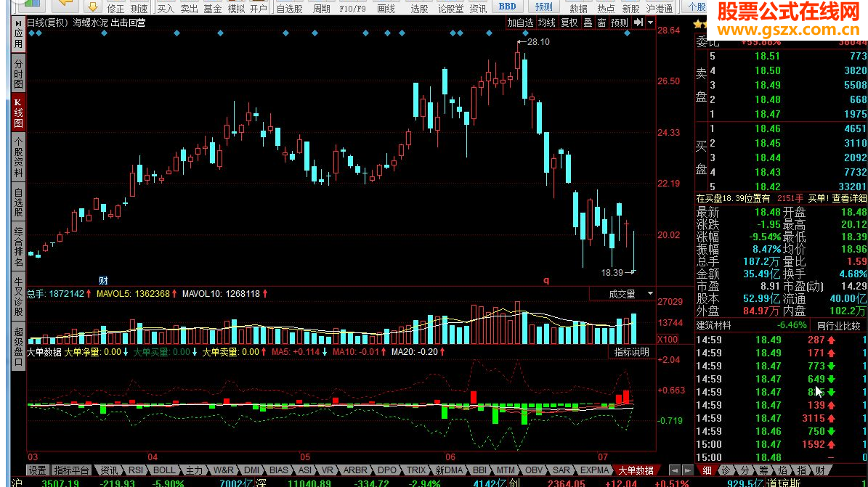Click the 同行业比较 industry comparison button
This screenshot has width=868, height=487.
pos(838,326)
